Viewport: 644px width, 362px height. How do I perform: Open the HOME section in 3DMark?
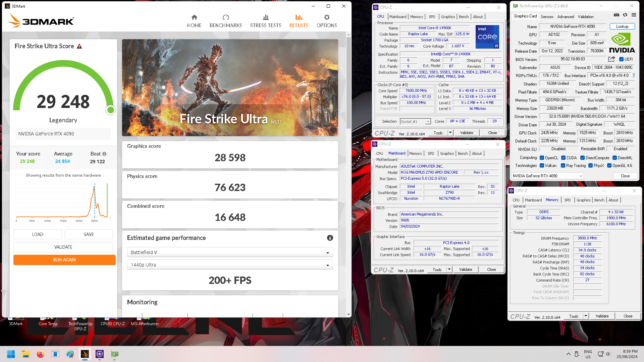coord(194,21)
